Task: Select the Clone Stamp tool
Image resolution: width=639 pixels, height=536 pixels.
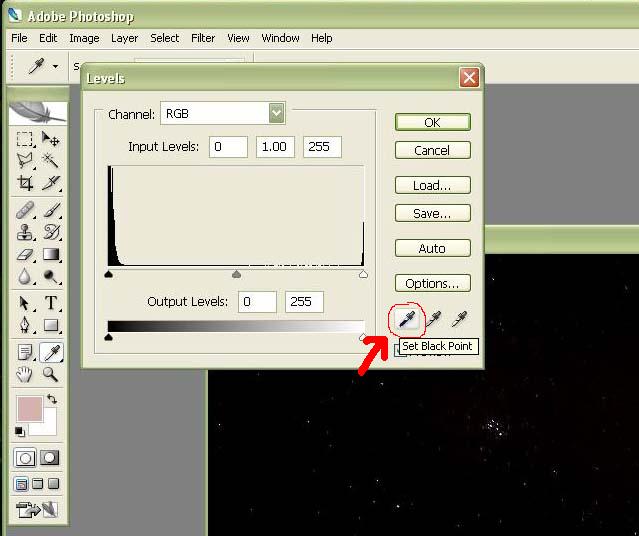Action: coord(25,232)
